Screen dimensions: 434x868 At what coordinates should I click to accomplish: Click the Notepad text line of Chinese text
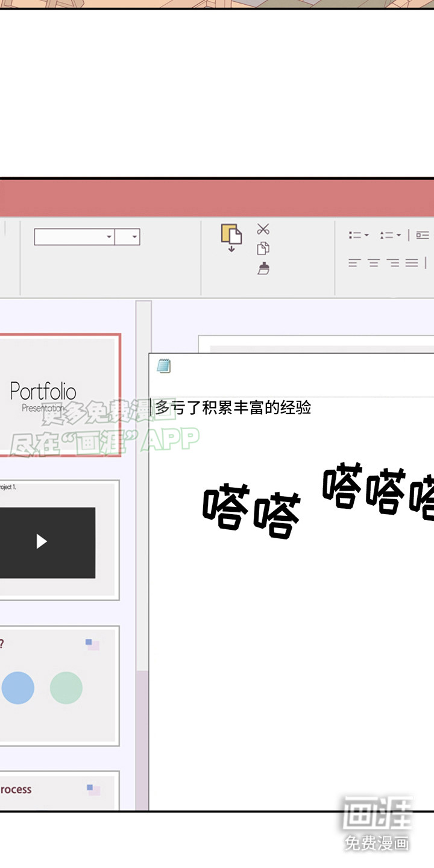[x=233, y=408]
